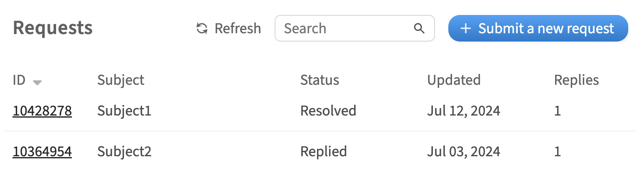Click the Replies column header
This screenshot has width=644, height=187.
[x=576, y=80]
